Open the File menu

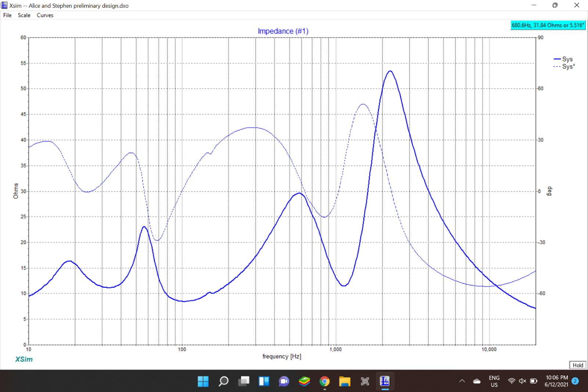(7, 15)
